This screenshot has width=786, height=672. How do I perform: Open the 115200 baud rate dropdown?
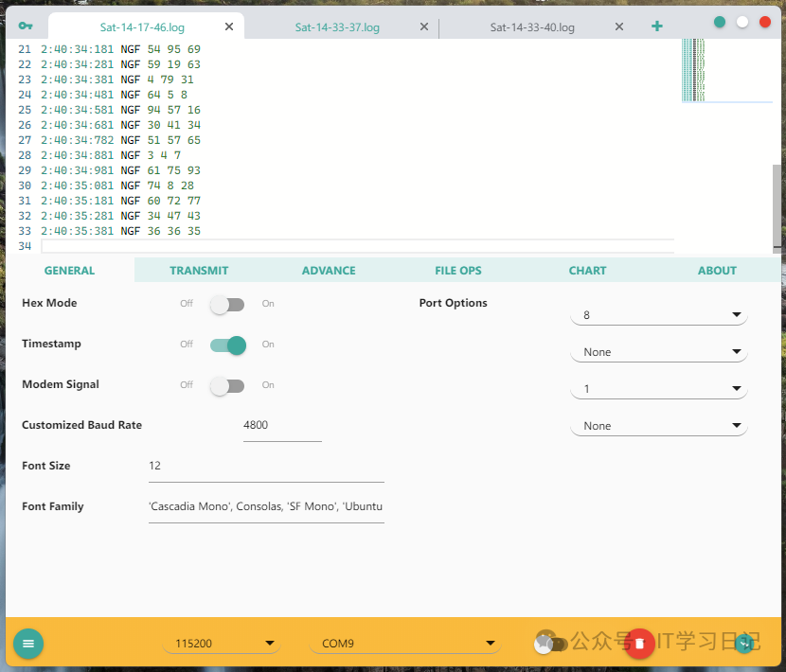tap(222, 644)
